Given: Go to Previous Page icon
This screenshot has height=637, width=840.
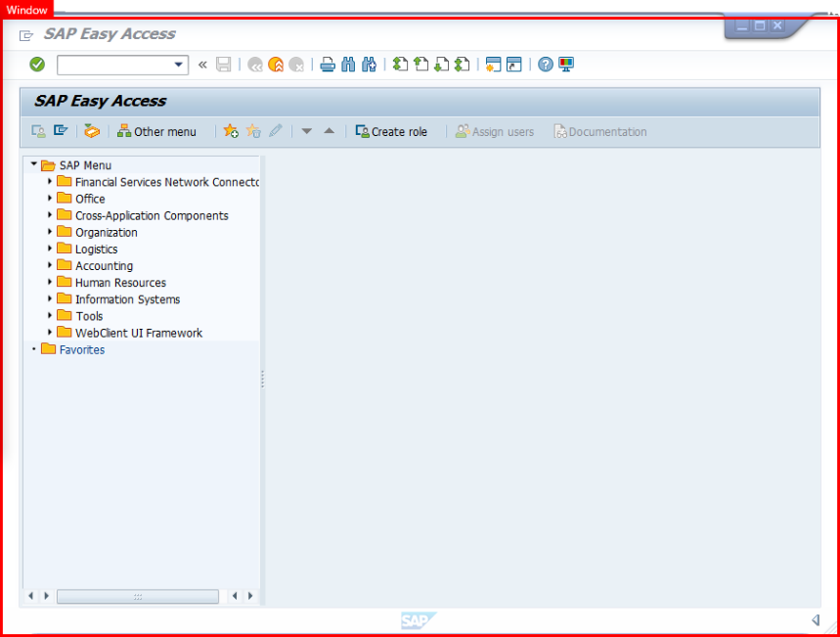Looking at the screenshot, I should pyautogui.click(x=421, y=65).
